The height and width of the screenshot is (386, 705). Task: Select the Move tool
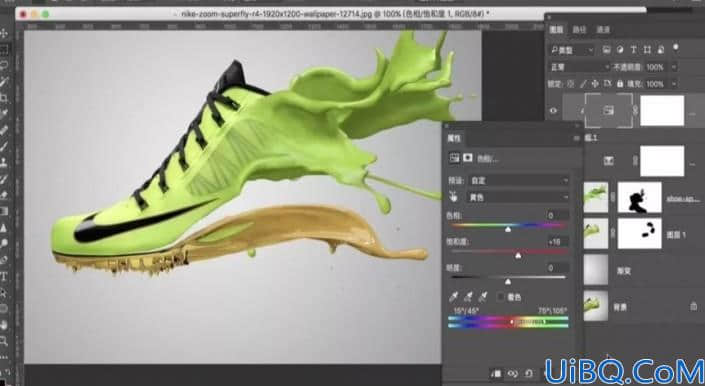[4, 33]
